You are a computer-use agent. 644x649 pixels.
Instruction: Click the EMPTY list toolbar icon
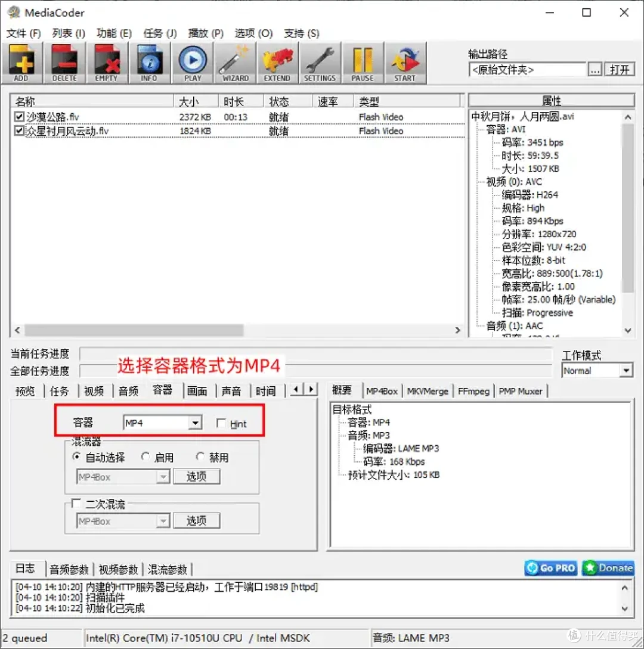[106, 63]
